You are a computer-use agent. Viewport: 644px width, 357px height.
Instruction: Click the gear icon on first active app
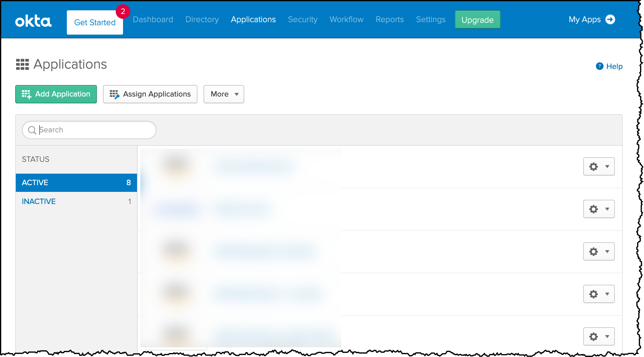[593, 166]
